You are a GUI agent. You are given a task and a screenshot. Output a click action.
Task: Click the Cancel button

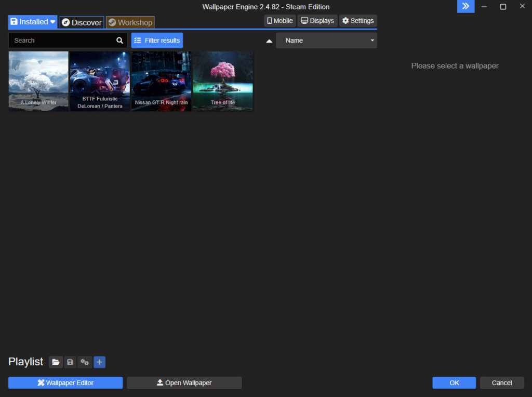[502, 383]
